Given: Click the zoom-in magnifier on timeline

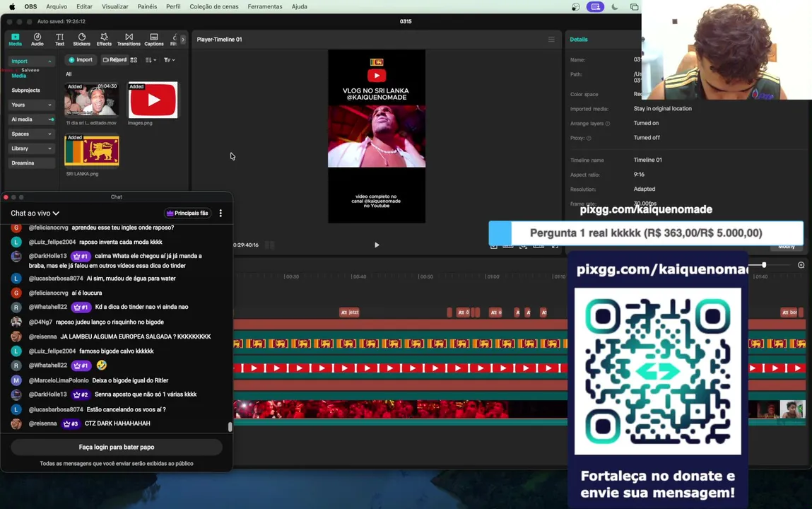Looking at the screenshot, I should (x=801, y=265).
